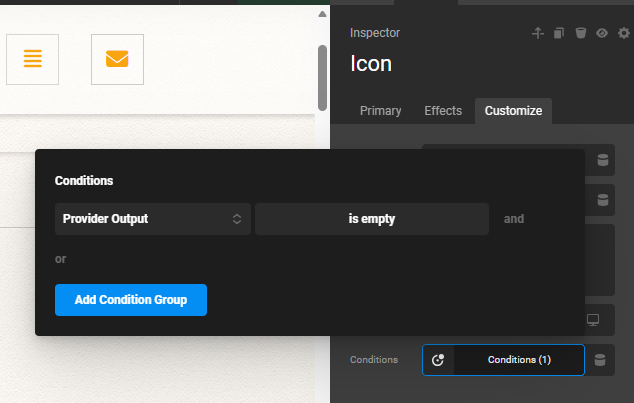Viewport: 634px width, 403px height.
Task: Click the 'and' link to add condition
Action: [513, 219]
